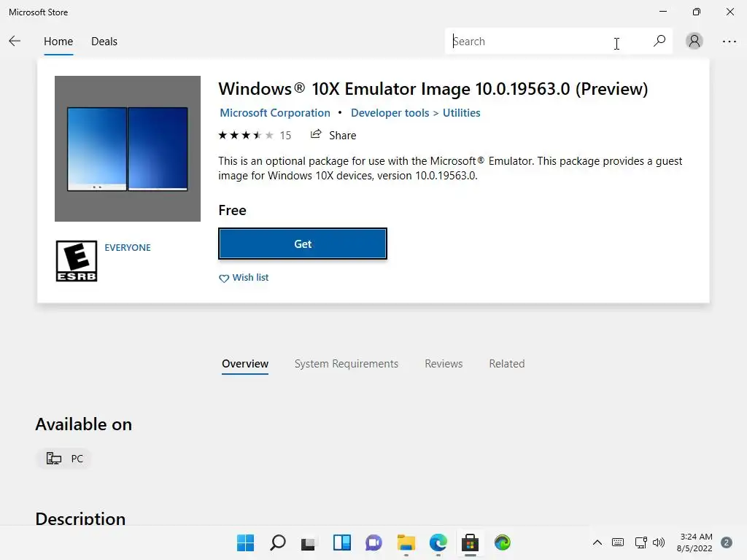The image size is (747, 560).
Task: Select the System Requirements tab
Action: pyautogui.click(x=347, y=364)
